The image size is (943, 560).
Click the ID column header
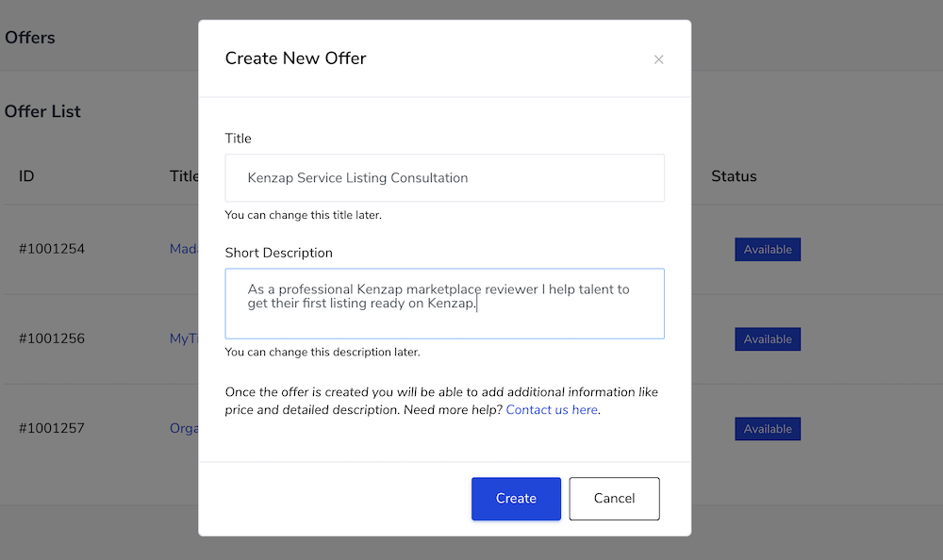tap(26, 176)
